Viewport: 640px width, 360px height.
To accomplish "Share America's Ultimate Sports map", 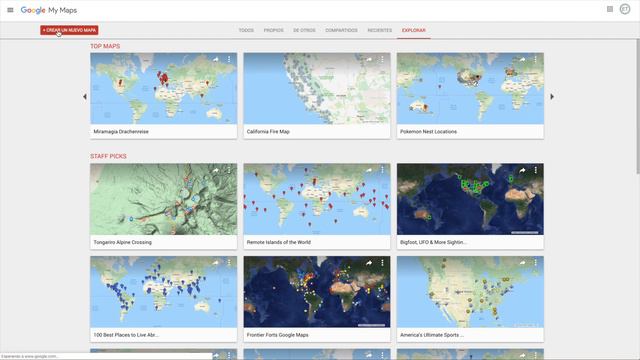I will point(522,263).
